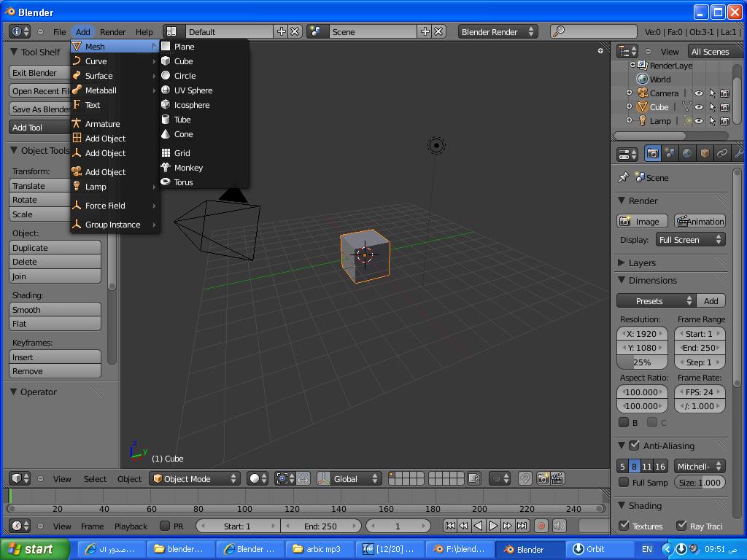Viewport: 747px width, 560px height.
Task: Click the OpenGL render image camera icon
Action: [543, 478]
